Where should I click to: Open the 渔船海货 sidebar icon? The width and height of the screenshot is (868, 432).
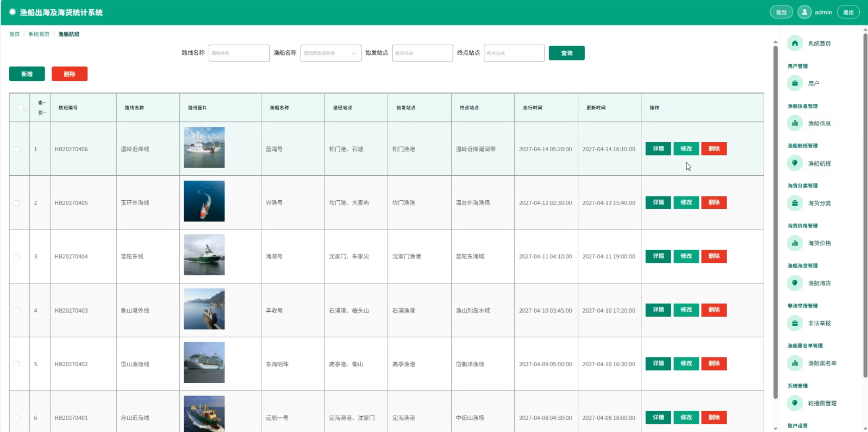point(795,283)
